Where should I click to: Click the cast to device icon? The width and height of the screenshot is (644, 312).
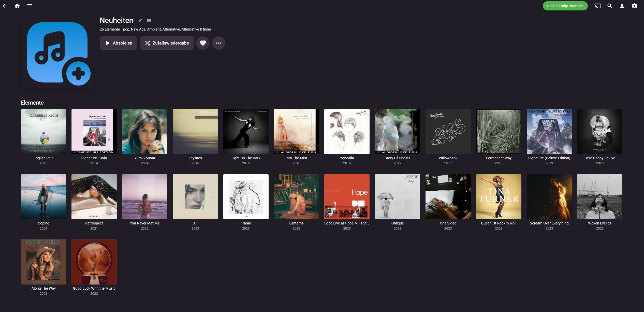tap(597, 6)
